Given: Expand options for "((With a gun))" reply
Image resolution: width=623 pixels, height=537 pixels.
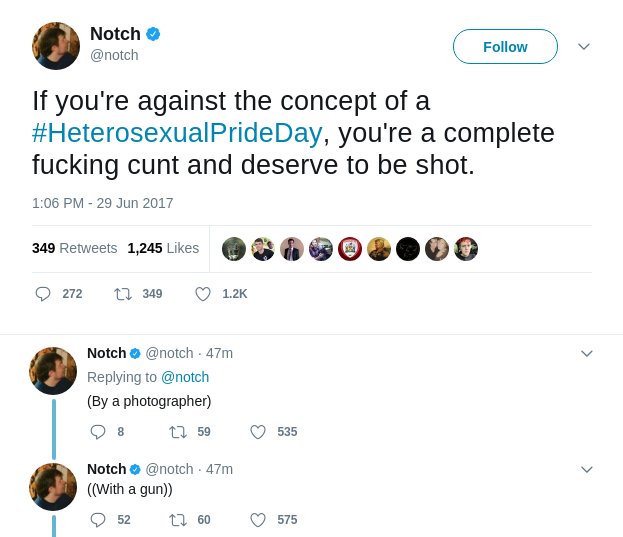Looking at the screenshot, I should coord(587,469).
